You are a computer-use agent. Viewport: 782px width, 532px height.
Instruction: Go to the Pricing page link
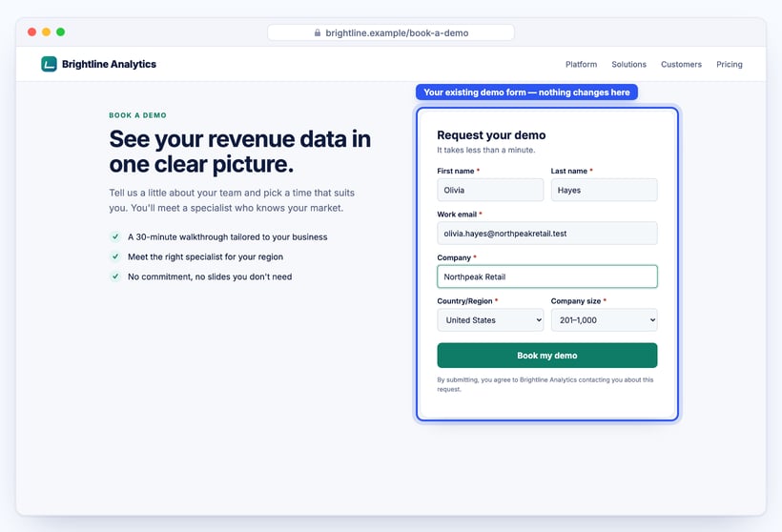tap(730, 64)
